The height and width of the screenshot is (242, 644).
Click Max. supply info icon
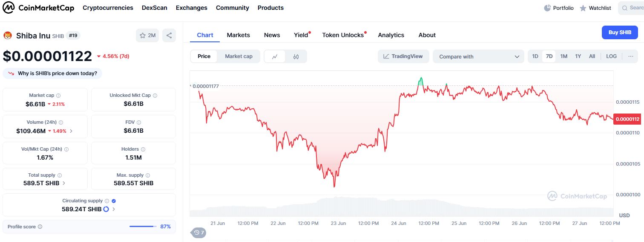click(148, 175)
